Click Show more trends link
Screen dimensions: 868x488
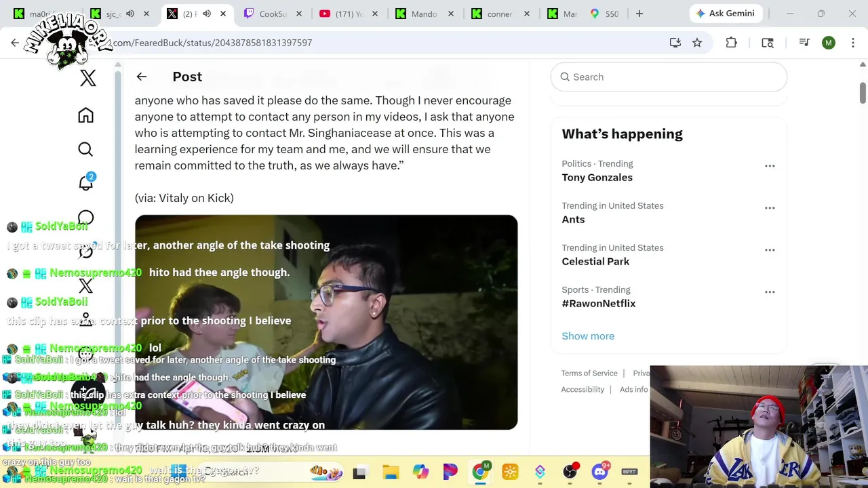coord(588,336)
